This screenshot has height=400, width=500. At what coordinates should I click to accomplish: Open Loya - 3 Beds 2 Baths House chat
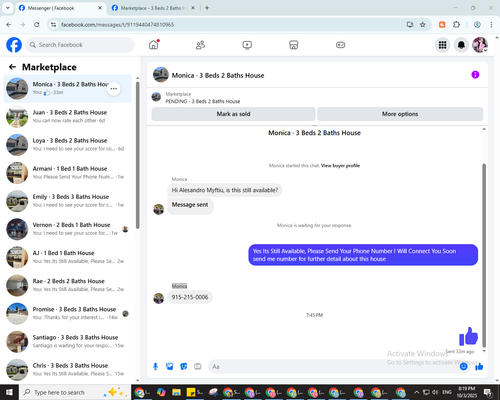(x=67, y=145)
